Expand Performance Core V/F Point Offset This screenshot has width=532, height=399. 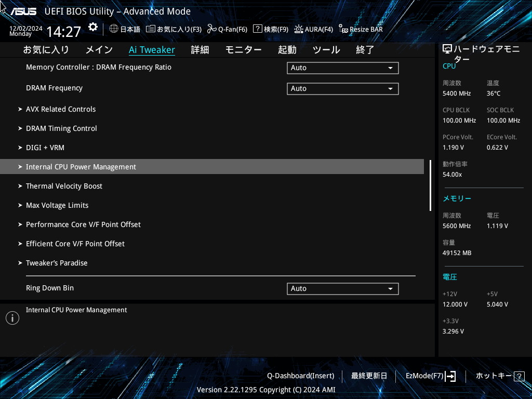83,224
